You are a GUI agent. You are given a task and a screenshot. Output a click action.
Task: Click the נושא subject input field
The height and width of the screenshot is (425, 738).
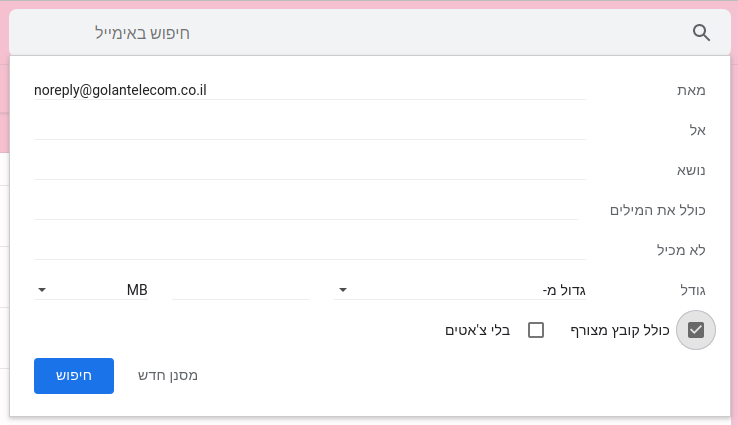pos(310,170)
